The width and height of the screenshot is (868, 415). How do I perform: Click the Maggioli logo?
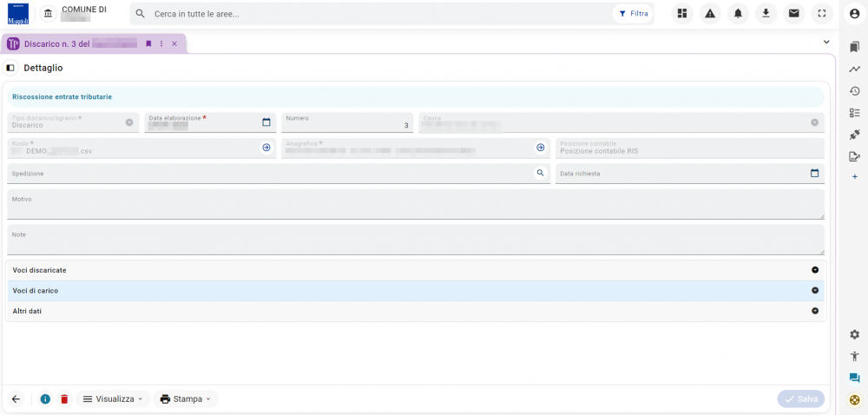pyautogui.click(x=18, y=14)
